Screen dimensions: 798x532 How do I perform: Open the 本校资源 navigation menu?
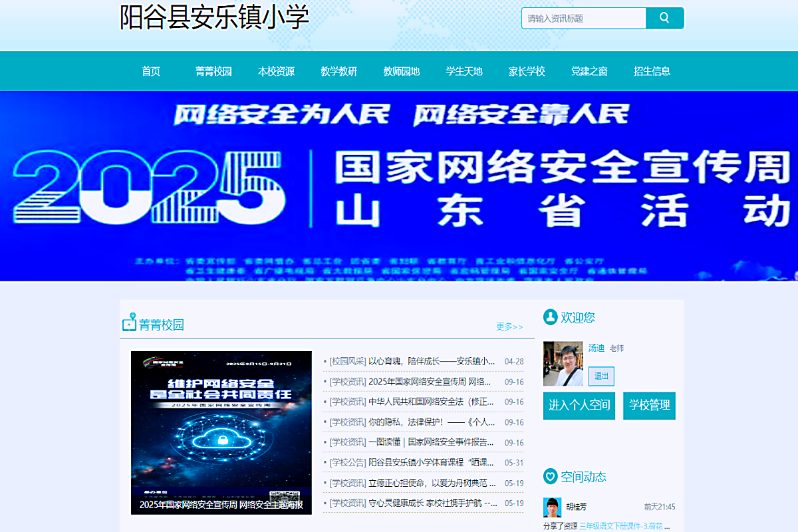pos(276,71)
